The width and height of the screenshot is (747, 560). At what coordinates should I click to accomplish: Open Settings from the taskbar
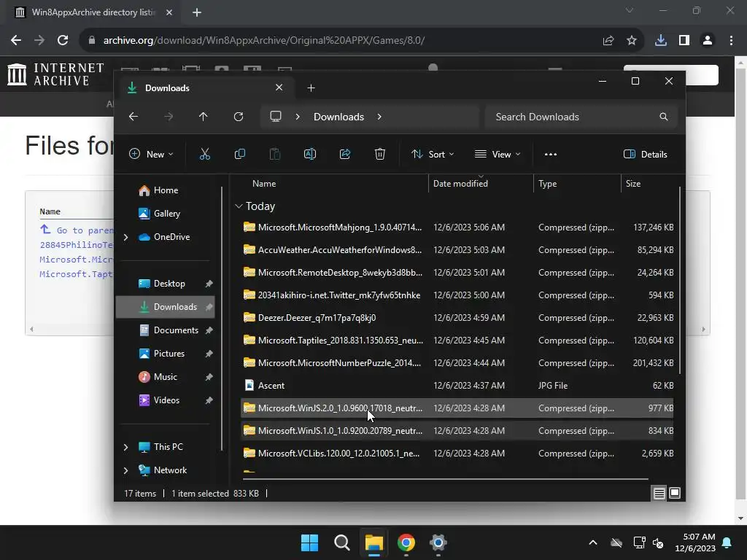tap(438, 542)
